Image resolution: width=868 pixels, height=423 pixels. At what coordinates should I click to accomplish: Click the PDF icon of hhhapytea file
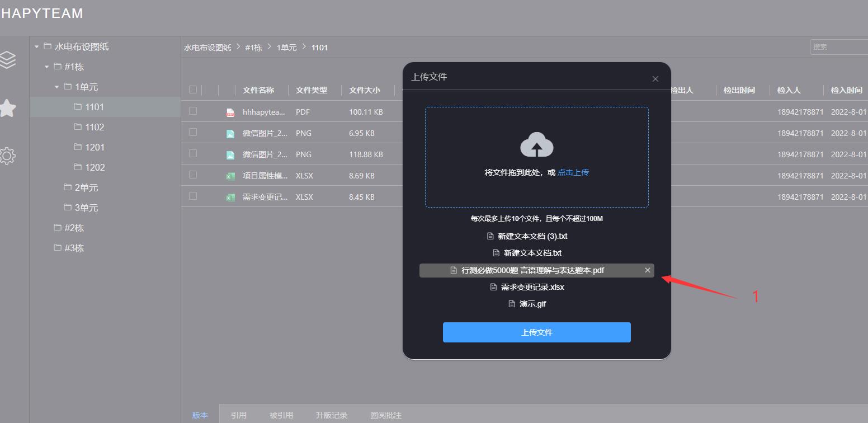(230, 112)
